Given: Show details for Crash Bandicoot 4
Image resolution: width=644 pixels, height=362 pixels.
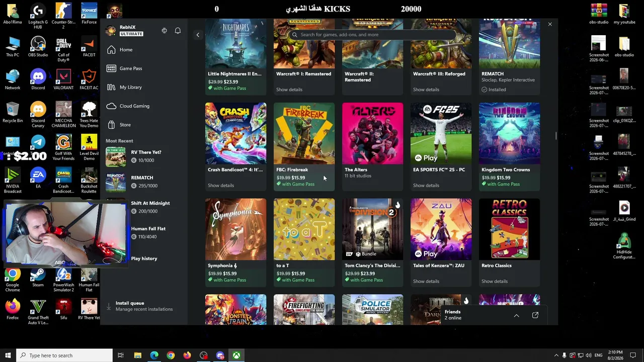Looking at the screenshot, I should [x=221, y=186].
